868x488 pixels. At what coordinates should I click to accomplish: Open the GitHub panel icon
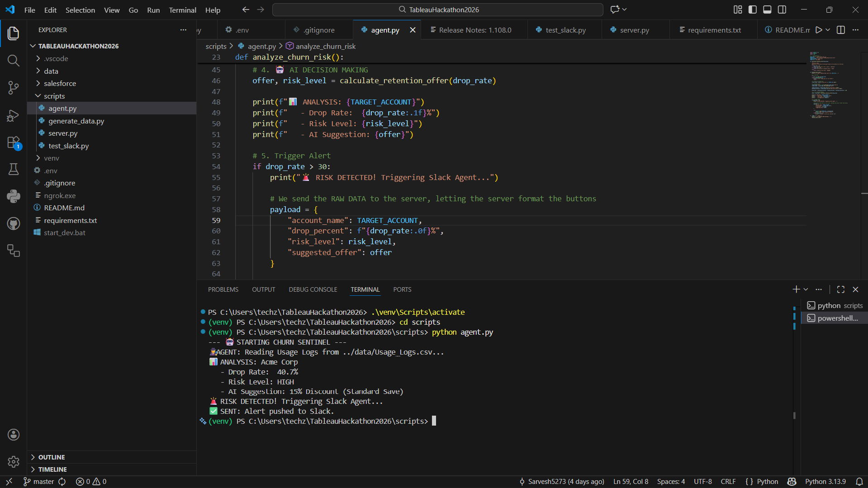coord(14,223)
